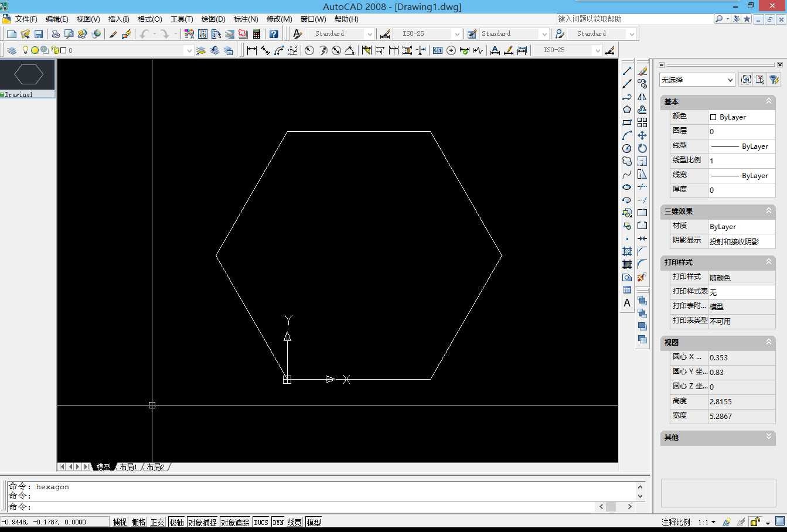
Task: Switch to the 布局1 layout tab
Action: (128, 467)
